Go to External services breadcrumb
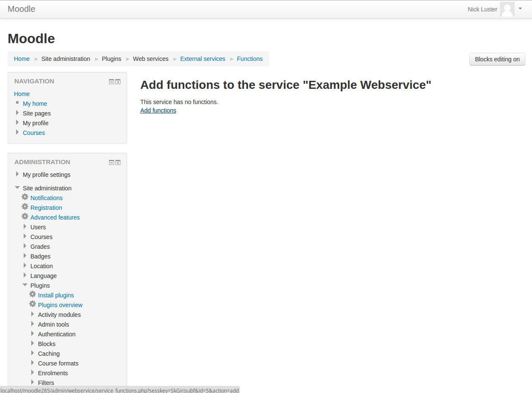This screenshot has height=393, width=532. point(202,59)
